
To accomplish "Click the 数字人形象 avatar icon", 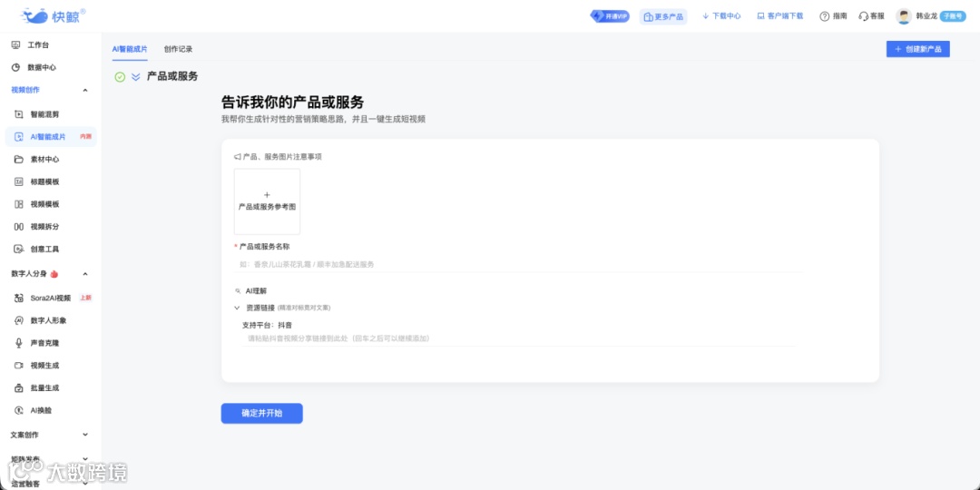I will 19,320.
